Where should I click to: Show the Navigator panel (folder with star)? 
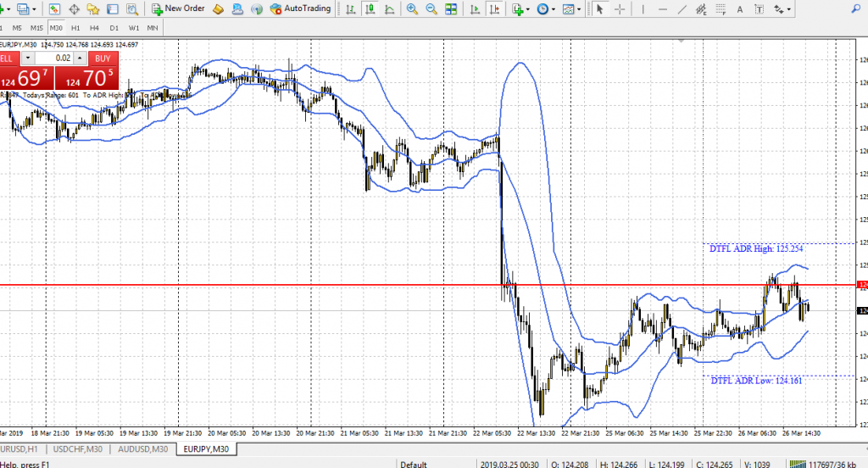click(93, 8)
